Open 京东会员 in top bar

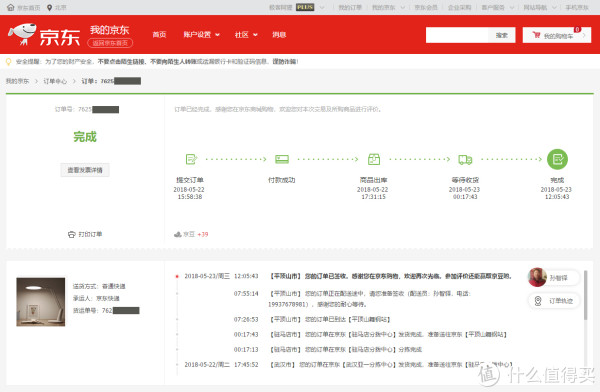point(426,7)
